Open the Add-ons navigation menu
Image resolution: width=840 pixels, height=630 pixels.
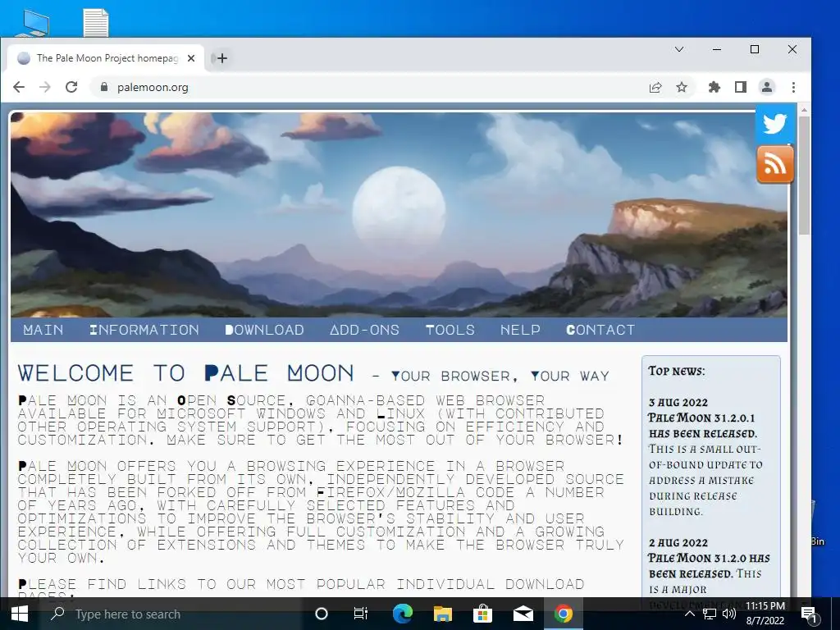[x=365, y=330]
